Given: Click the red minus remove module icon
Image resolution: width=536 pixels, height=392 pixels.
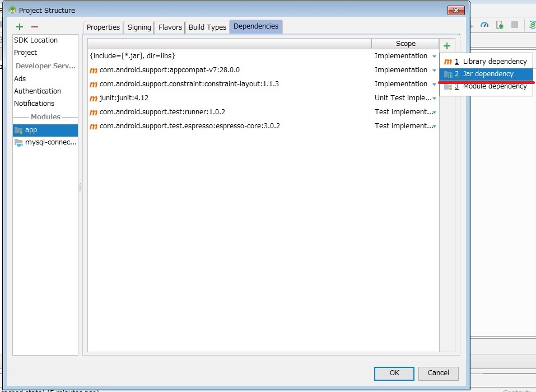Looking at the screenshot, I should [35, 27].
